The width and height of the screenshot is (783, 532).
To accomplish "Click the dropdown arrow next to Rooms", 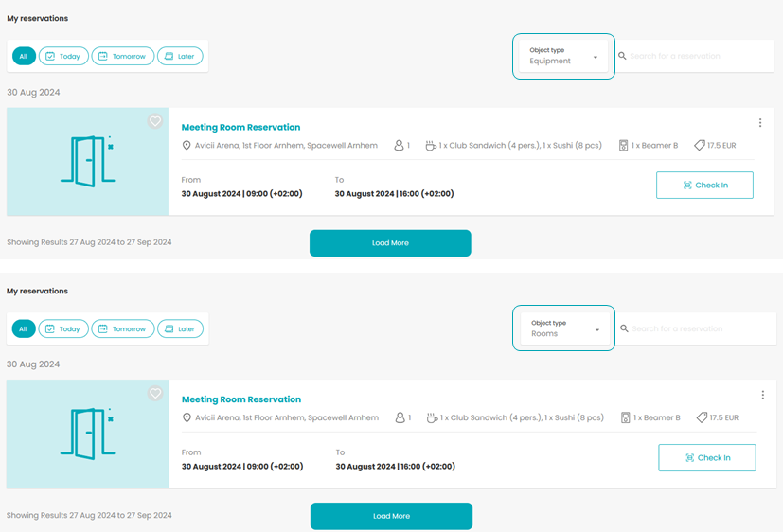I will [597, 329].
